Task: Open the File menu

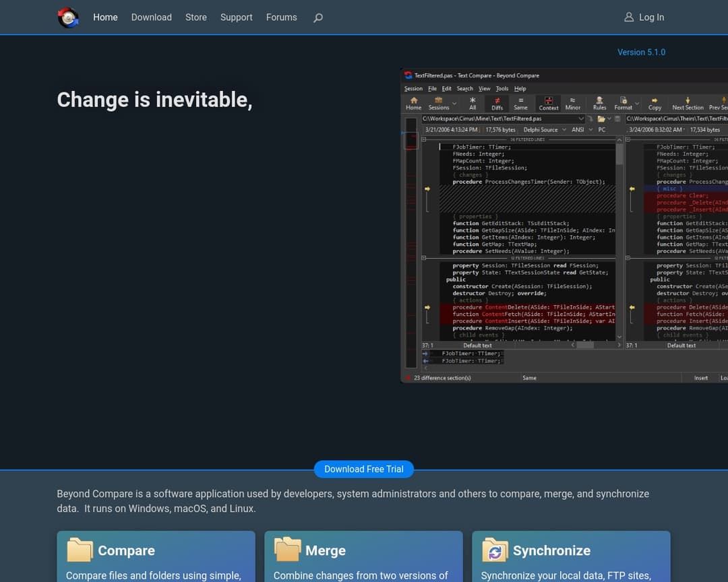Action: [x=432, y=89]
